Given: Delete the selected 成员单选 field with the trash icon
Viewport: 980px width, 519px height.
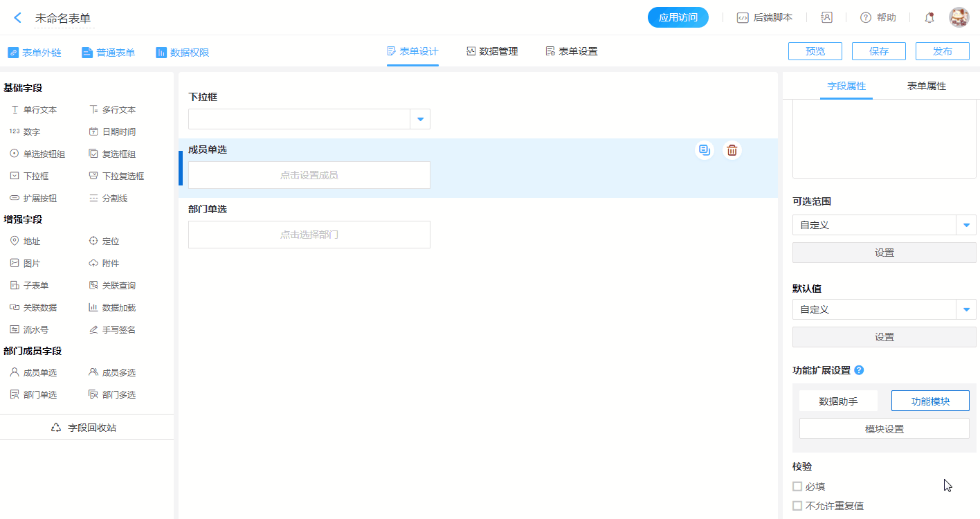Looking at the screenshot, I should [x=732, y=150].
